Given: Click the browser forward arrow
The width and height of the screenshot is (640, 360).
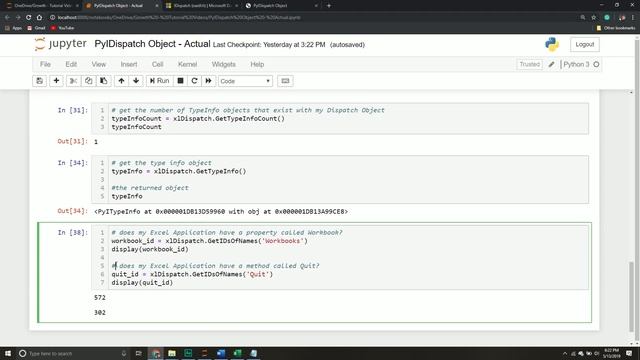Looking at the screenshot, I should pyautogui.click(x=18, y=18).
